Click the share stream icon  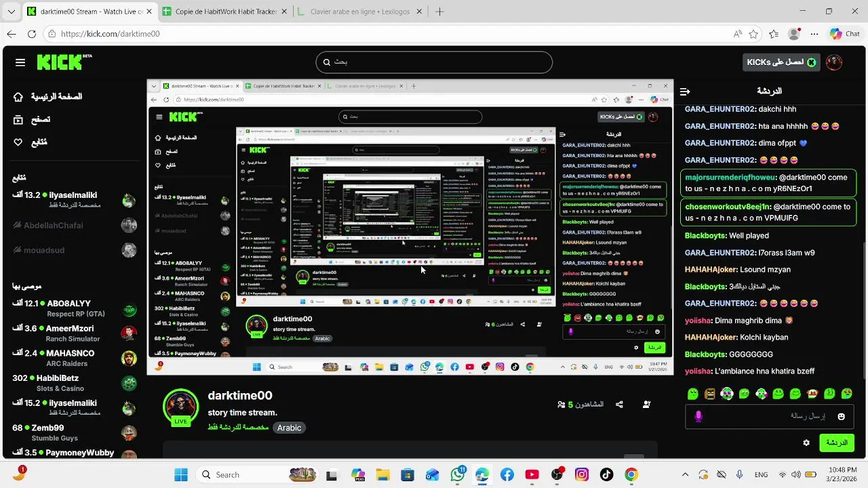(619, 405)
